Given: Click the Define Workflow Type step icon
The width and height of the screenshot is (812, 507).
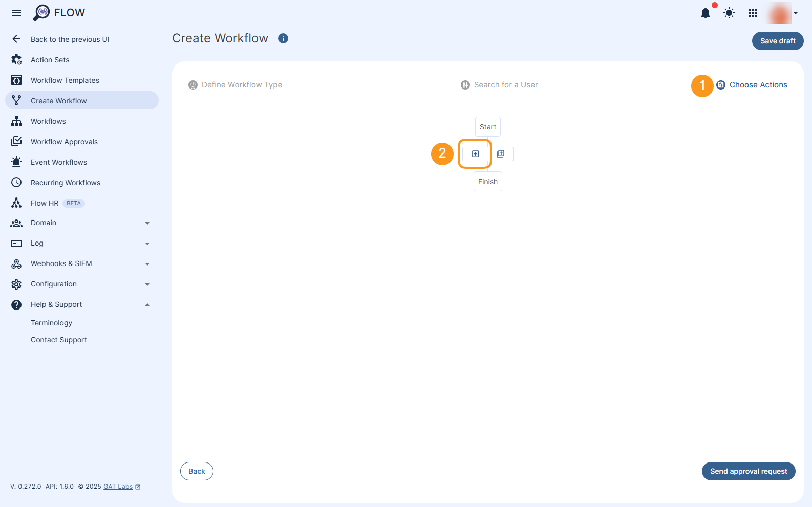Looking at the screenshot, I should pyautogui.click(x=193, y=85).
